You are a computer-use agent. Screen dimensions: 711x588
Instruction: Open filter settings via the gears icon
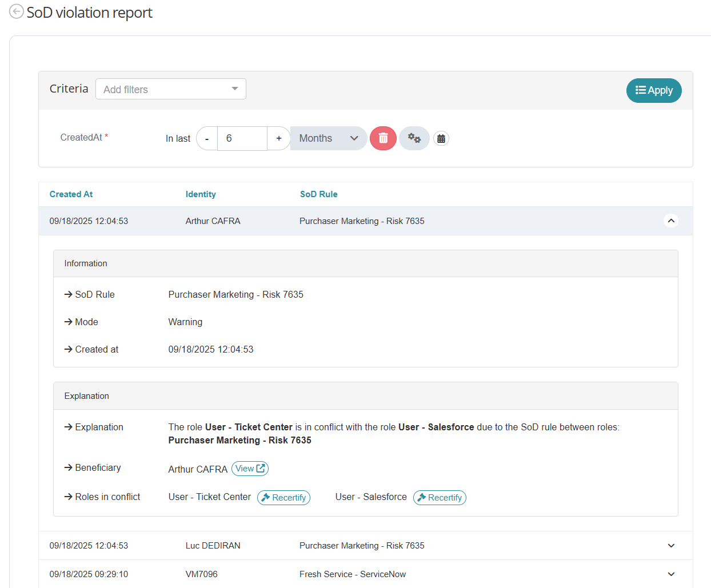point(414,138)
